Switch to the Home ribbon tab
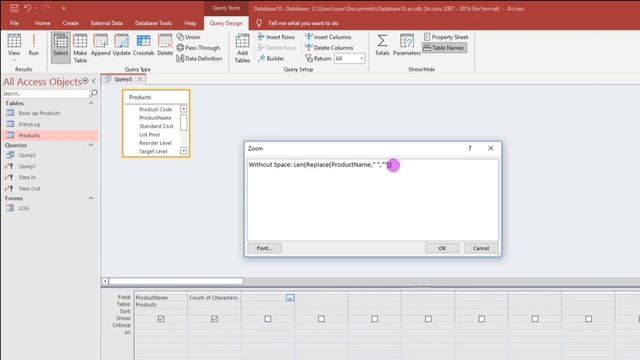This screenshot has height=360, width=640. [42, 23]
